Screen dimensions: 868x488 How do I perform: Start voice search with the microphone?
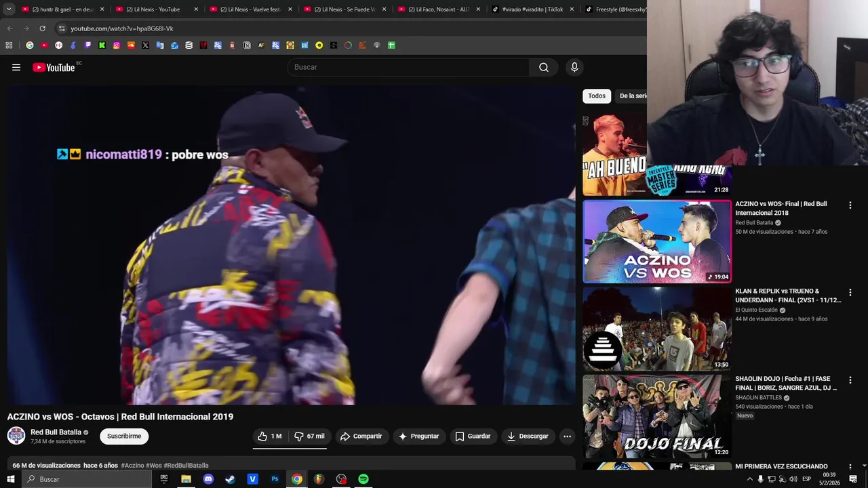click(x=574, y=67)
